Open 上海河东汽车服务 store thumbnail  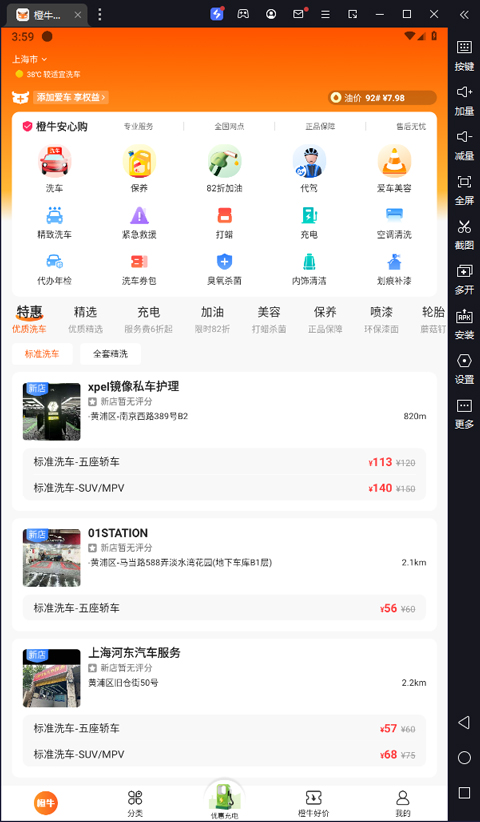point(52,678)
